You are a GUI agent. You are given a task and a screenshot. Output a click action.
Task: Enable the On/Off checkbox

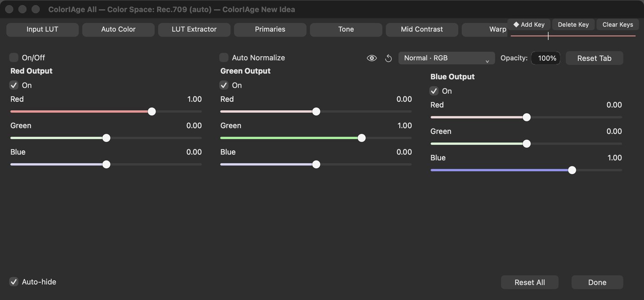pyautogui.click(x=14, y=58)
